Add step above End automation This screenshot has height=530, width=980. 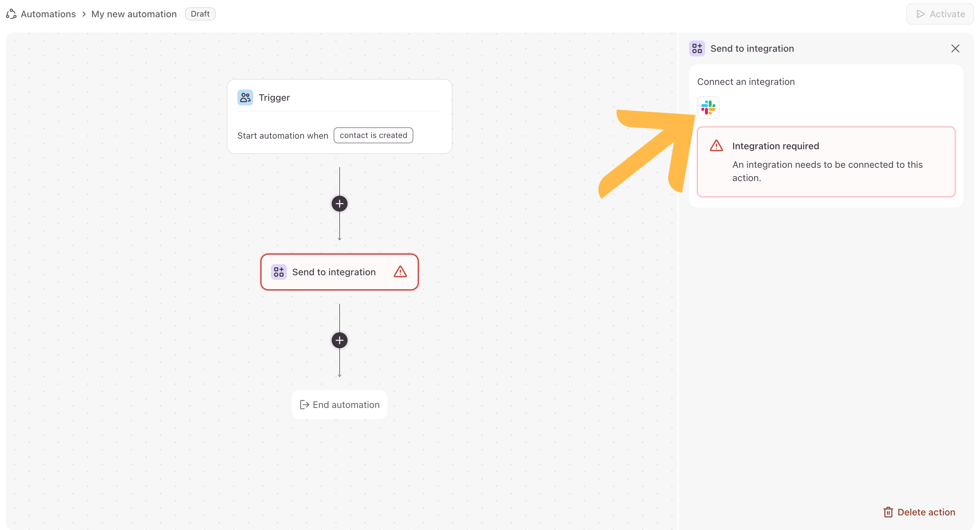[339, 340]
